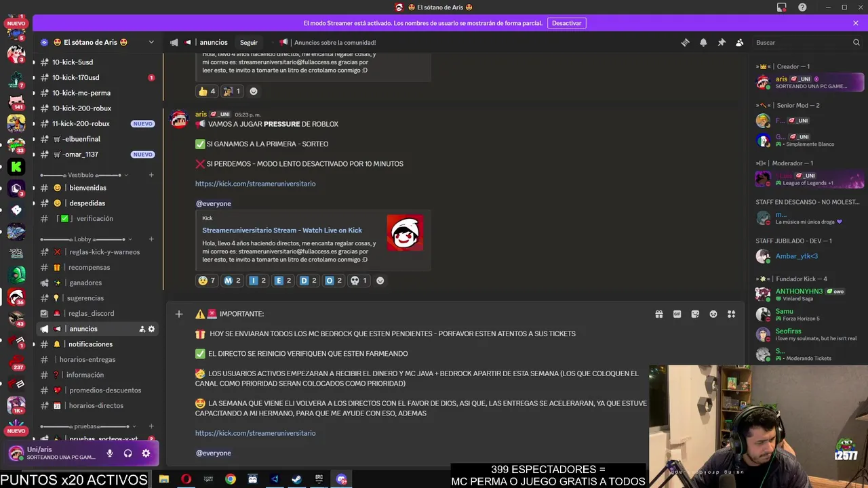Open channel 10-kick-5usd
The height and width of the screenshot is (488, 868).
97,62
